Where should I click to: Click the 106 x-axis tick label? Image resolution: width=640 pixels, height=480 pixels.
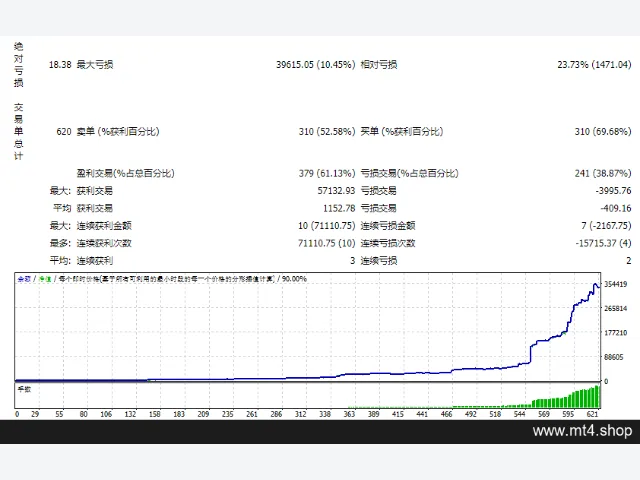(x=106, y=414)
